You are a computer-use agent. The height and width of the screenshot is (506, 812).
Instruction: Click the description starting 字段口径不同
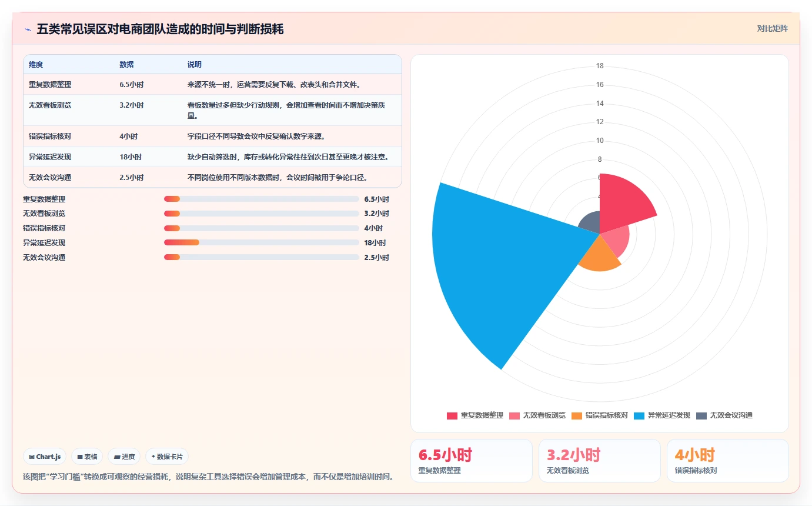point(256,137)
